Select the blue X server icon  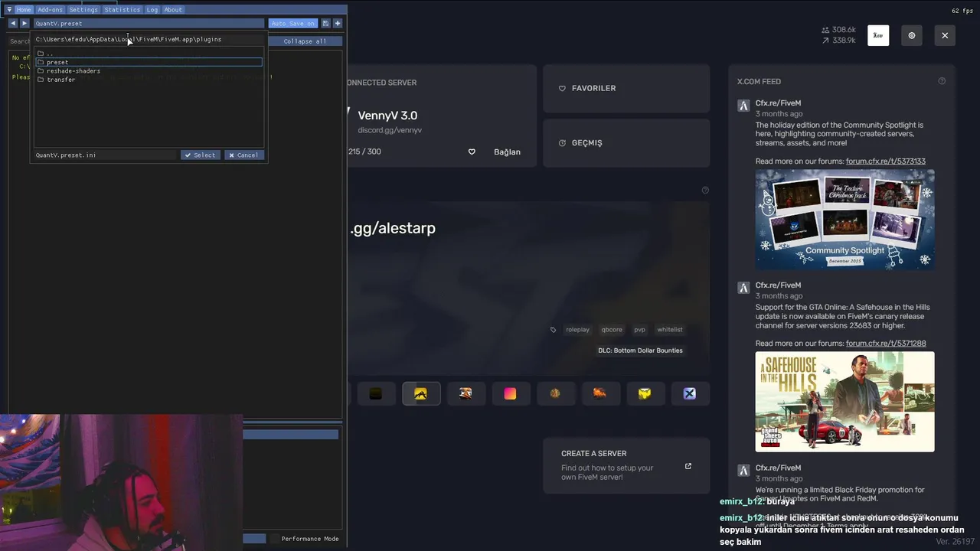pos(690,393)
